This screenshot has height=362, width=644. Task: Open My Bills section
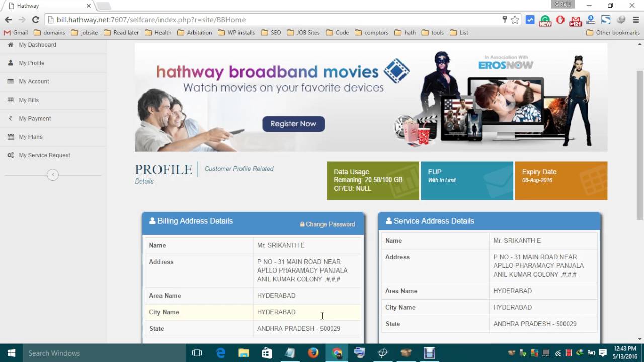coord(53,100)
